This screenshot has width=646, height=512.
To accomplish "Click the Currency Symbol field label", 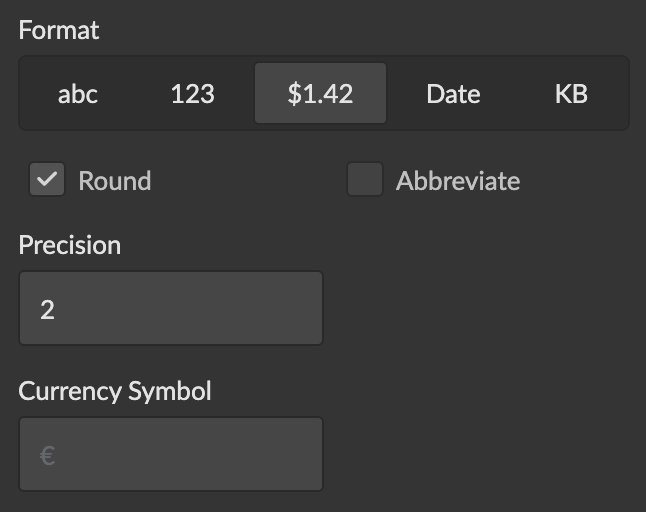I will click(115, 390).
